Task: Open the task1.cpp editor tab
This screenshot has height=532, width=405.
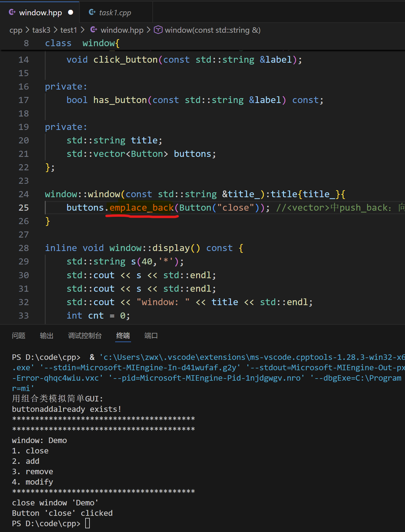Action: point(116,13)
